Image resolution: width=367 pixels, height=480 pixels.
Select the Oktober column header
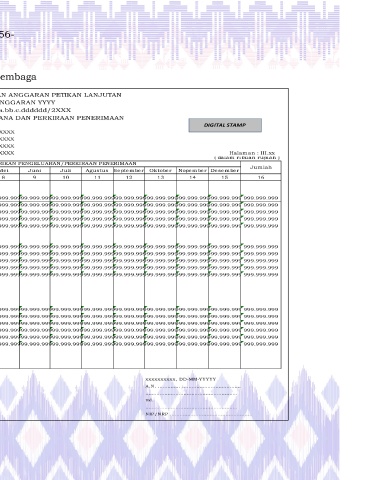[x=160, y=170]
